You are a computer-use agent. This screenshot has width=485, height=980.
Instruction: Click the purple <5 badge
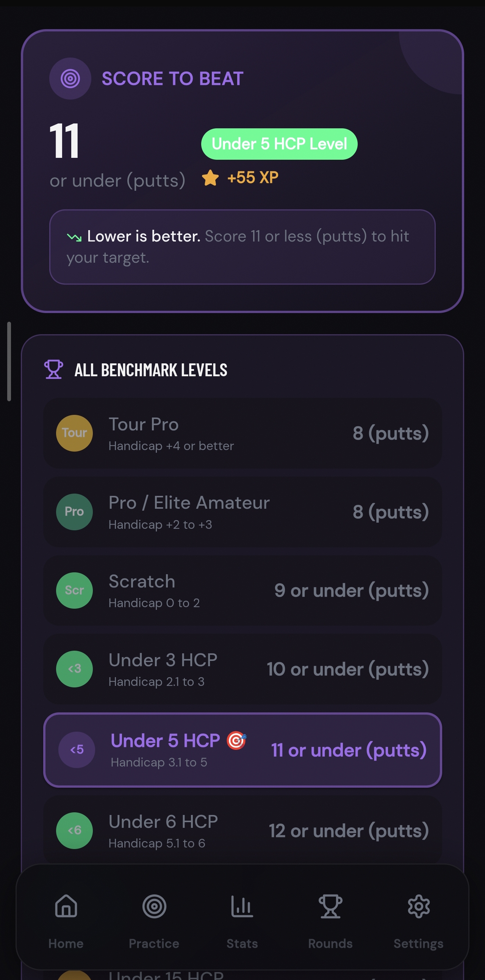click(77, 749)
